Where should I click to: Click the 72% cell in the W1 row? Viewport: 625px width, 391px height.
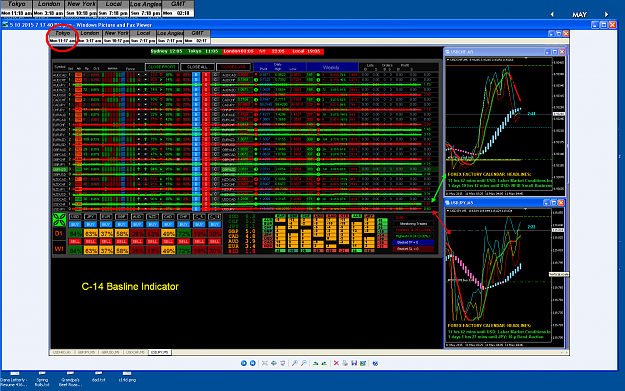[x=184, y=251]
